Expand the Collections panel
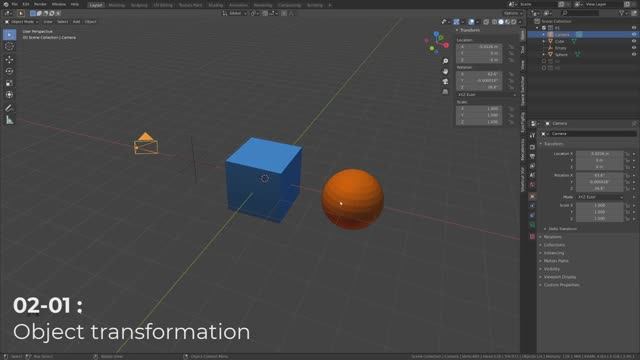 (554, 245)
